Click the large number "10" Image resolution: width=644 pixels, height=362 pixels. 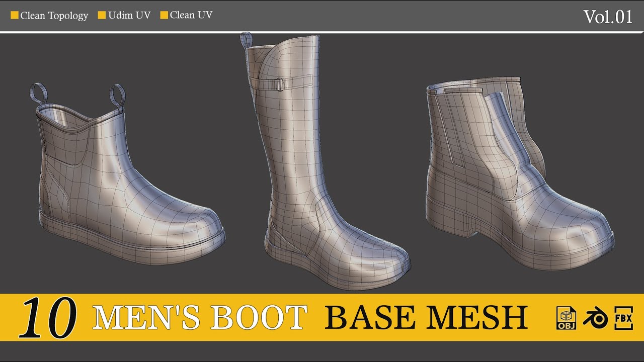pos(48,318)
